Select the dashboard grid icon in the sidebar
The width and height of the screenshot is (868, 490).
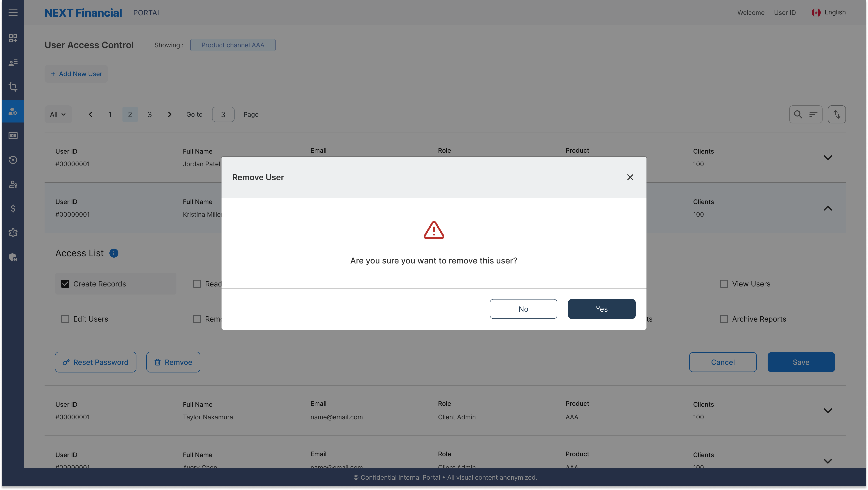(13, 38)
